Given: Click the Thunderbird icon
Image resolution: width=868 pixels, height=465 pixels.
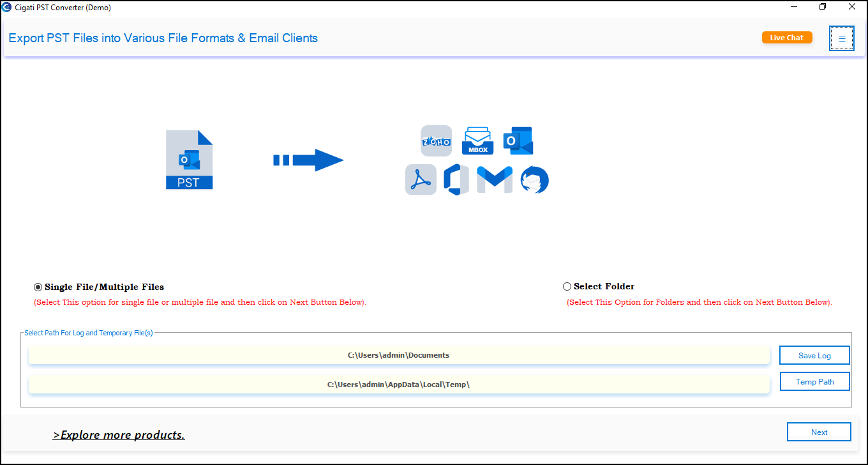Looking at the screenshot, I should tap(534, 179).
